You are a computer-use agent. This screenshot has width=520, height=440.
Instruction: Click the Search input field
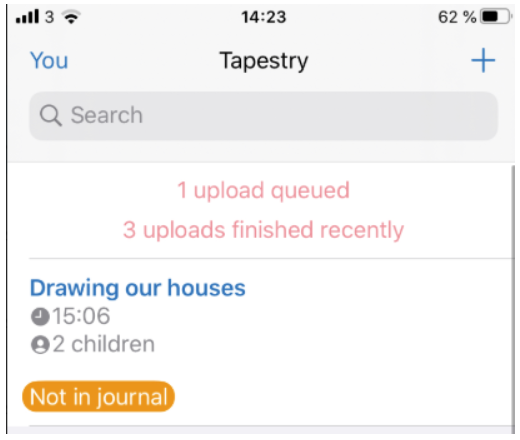point(263,116)
